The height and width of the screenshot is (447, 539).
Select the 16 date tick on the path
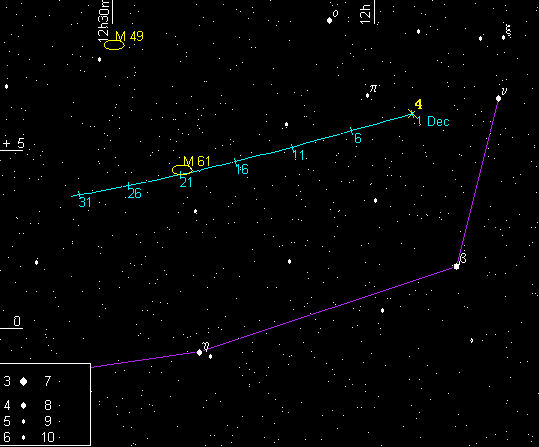235,162
